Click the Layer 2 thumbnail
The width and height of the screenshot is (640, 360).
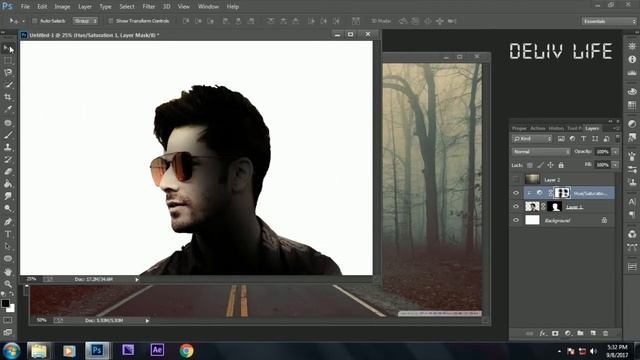pyautogui.click(x=532, y=179)
